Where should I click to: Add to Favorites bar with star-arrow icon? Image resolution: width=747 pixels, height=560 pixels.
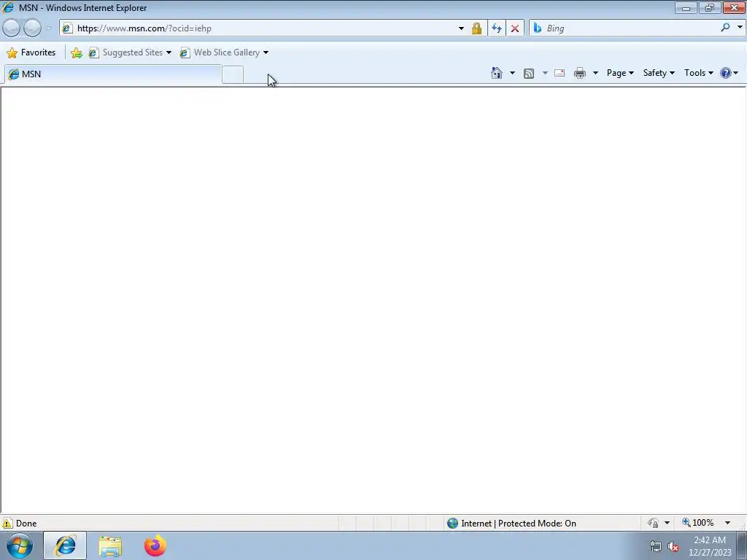(76, 52)
